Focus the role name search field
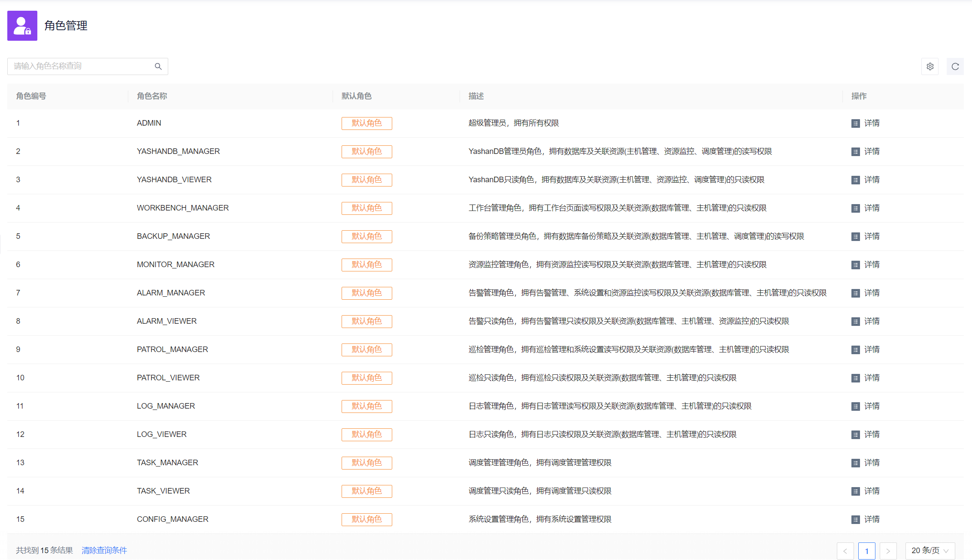 pos(82,66)
